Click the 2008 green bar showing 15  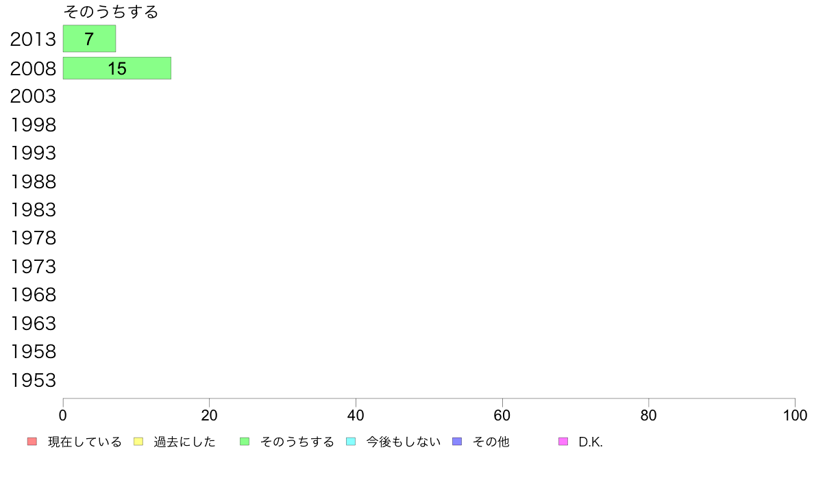coord(116,68)
